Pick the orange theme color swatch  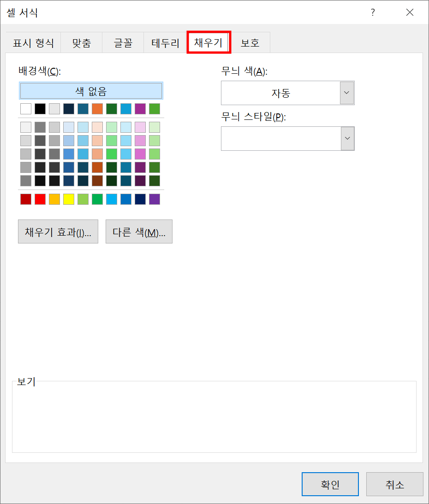pos(97,109)
